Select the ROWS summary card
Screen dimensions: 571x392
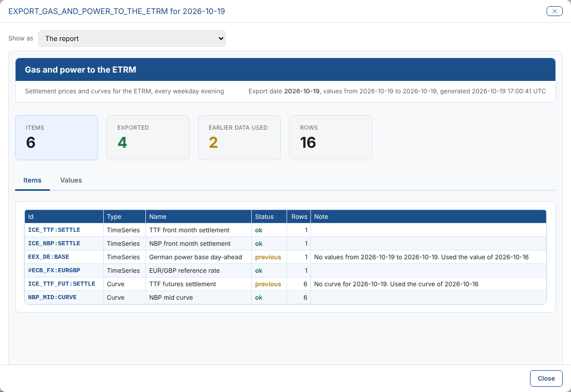click(331, 138)
